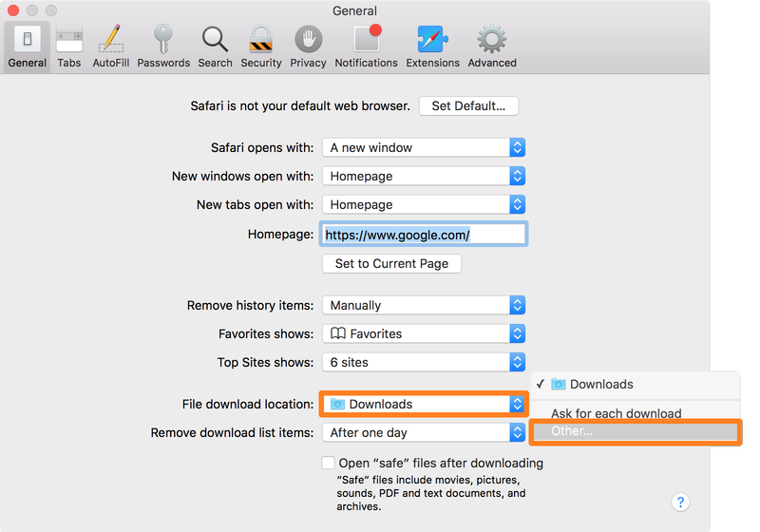Open the Notifications preferences pane

pos(366,47)
